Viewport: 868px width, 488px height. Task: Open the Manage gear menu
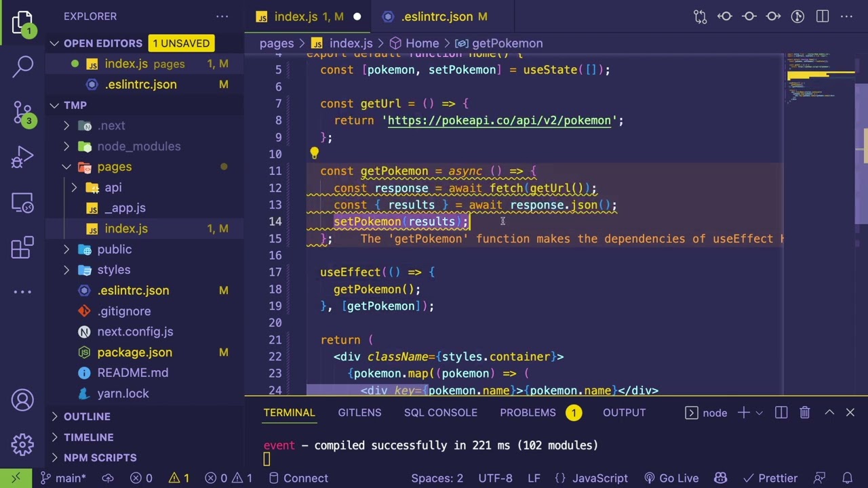(22, 445)
